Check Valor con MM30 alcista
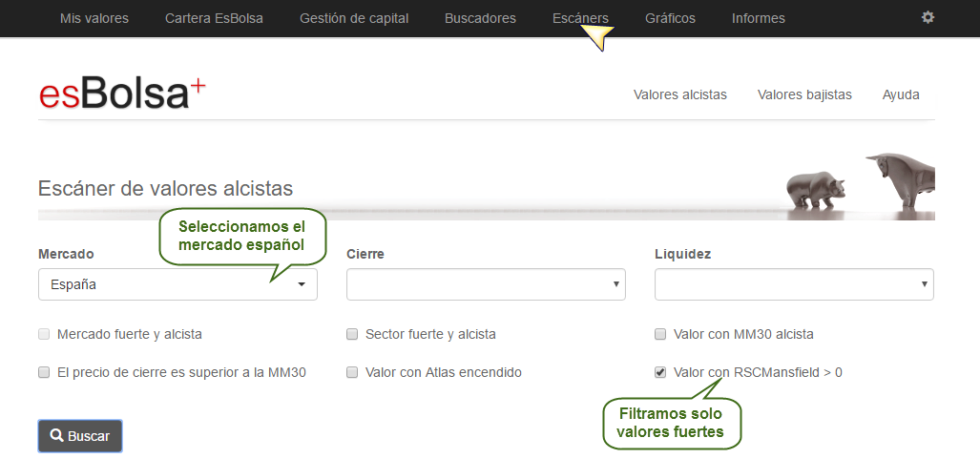The height and width of the screenshot is (459, 980). click(x=660, y=335)
